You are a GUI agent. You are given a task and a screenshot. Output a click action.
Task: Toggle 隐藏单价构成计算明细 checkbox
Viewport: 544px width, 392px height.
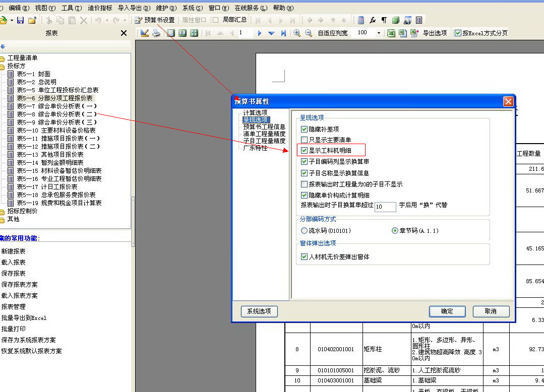[304, 195]
